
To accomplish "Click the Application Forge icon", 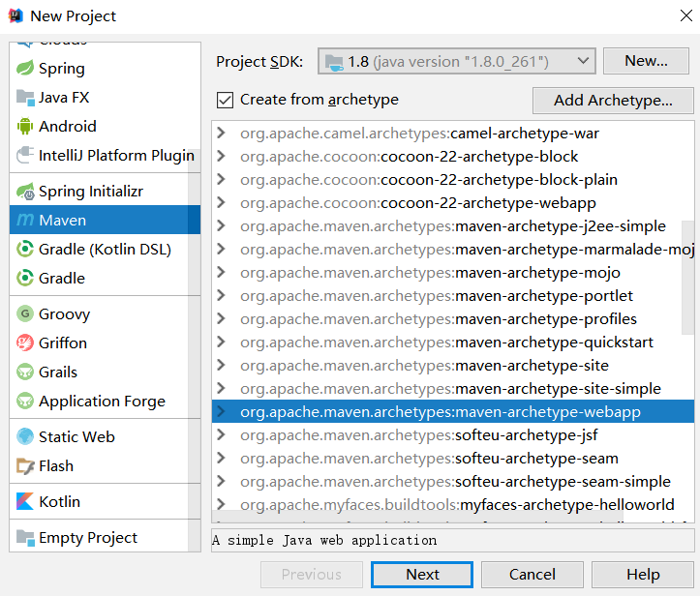I will 25,401.
